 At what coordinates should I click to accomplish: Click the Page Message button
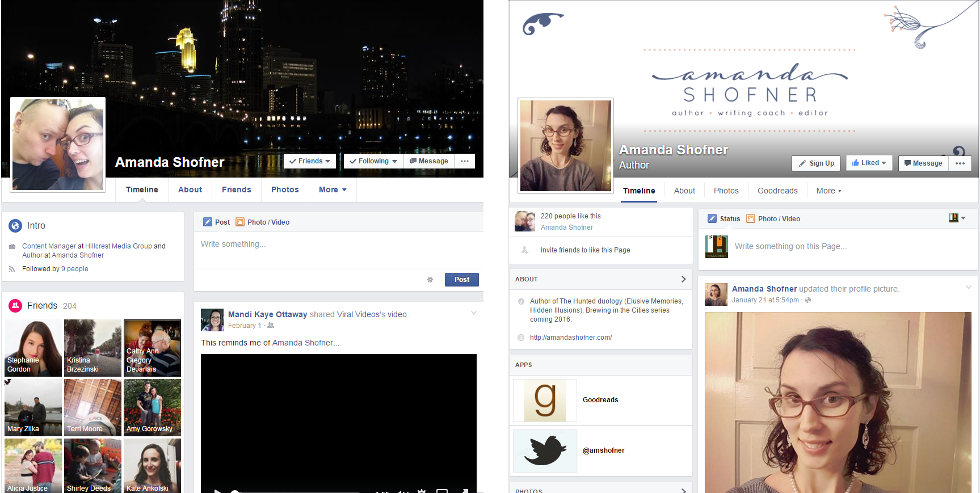pyautogui.click(x=923, y=163)
